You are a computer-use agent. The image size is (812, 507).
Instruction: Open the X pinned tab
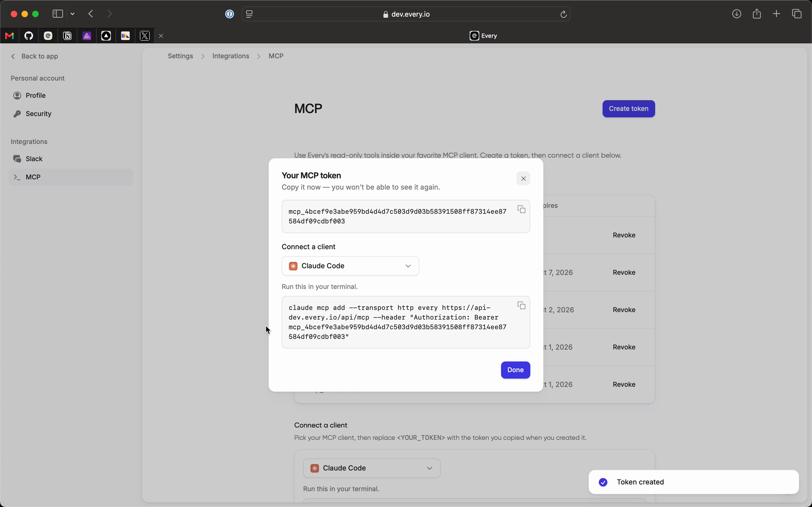point(145,36)
